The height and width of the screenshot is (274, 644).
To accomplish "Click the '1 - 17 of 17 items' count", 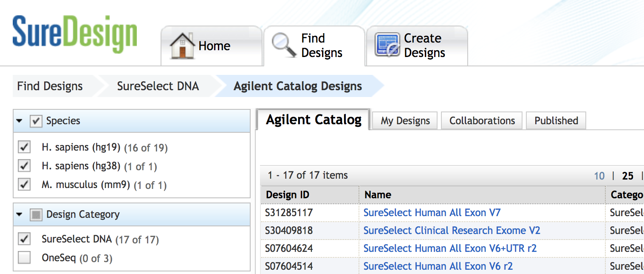I will pyautogui.click(x=308, y=175).
